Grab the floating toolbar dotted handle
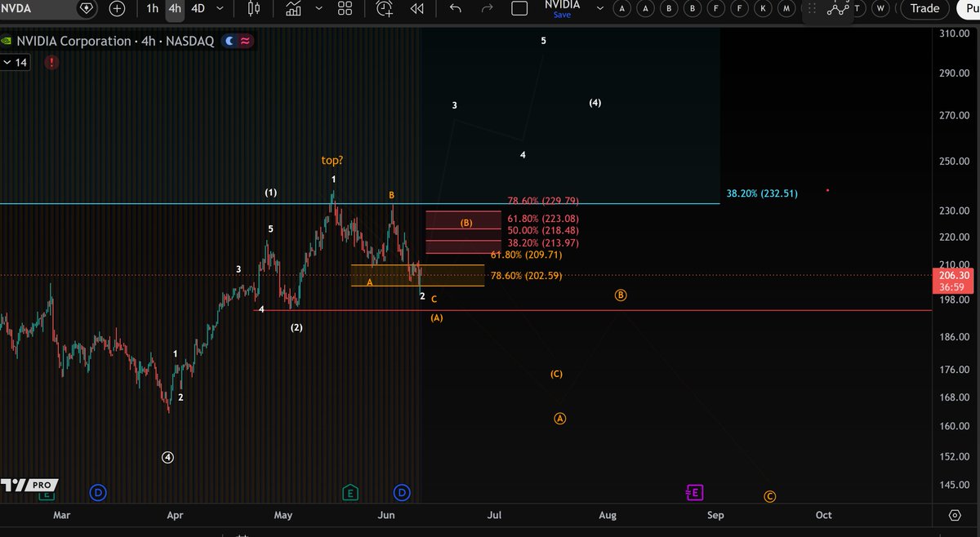The height and width of the screenshot is (537, 980). click(811, 8)
